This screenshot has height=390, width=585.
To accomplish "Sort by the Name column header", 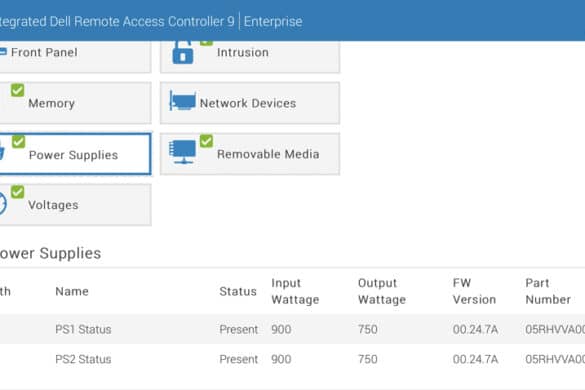I will [x=72, y=291].
